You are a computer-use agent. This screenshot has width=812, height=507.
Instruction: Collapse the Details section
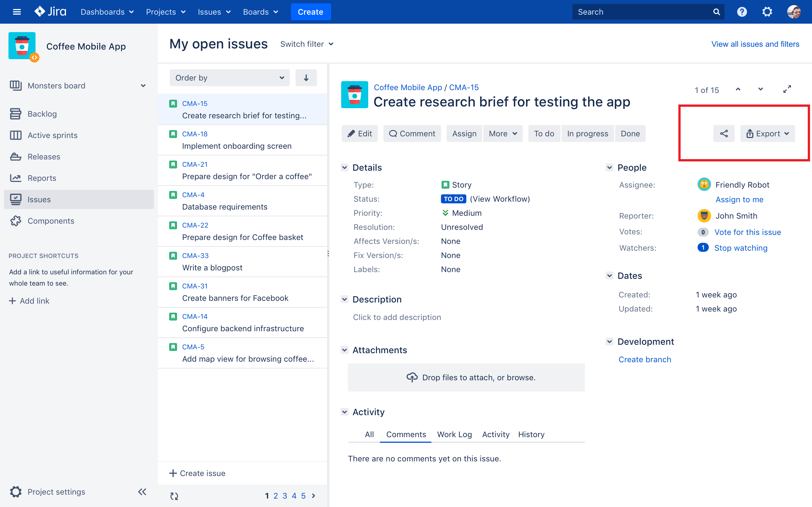click(345, 167)
